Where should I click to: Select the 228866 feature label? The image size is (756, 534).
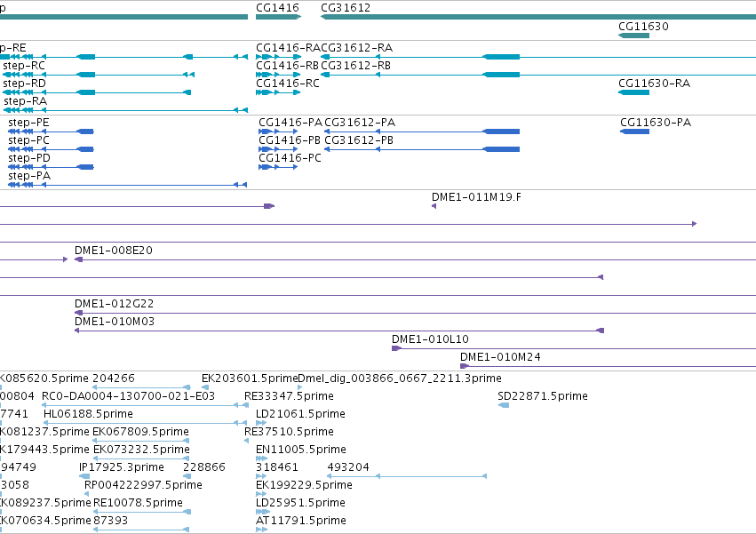tap(204, 467)
